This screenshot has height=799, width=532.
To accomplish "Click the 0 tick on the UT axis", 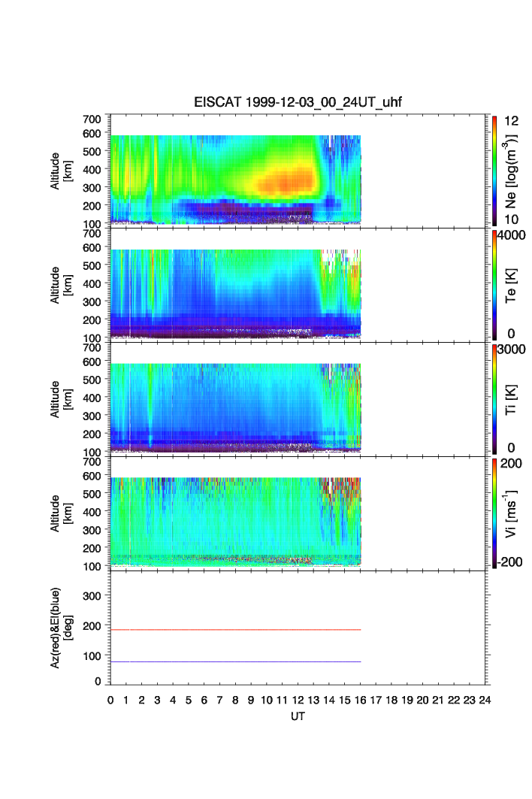I will [x=110, y=699].
